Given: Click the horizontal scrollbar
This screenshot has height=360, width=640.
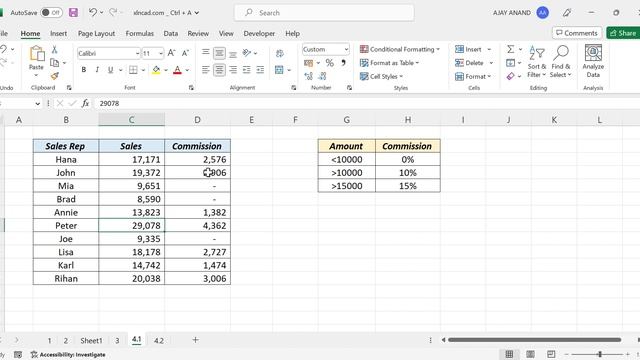Looking at the screenshot, I should coord(534,340).
